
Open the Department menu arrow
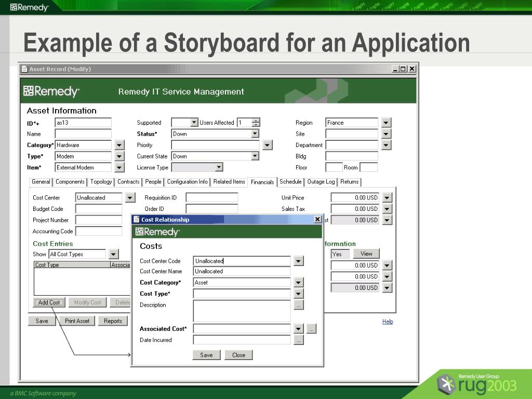point(386,145)
